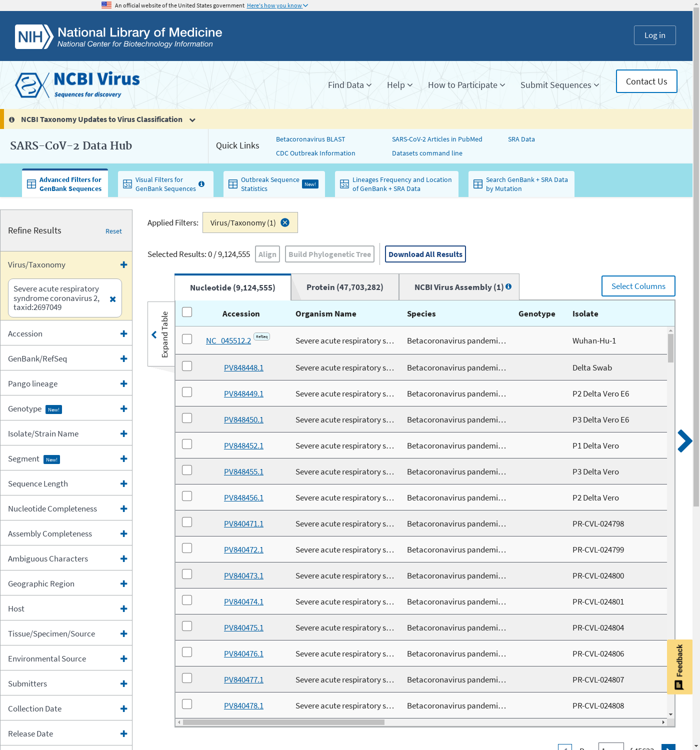Switch to NCBI Virus Assembly (1) tab
The width and height of the screenshot is (700, 750).
click(459, 287)
